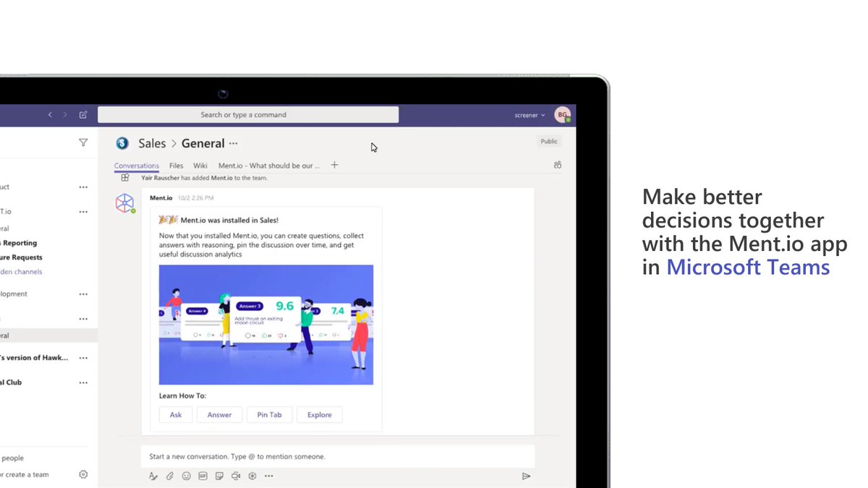Open more compose options ellipsis

coord(269,476)
